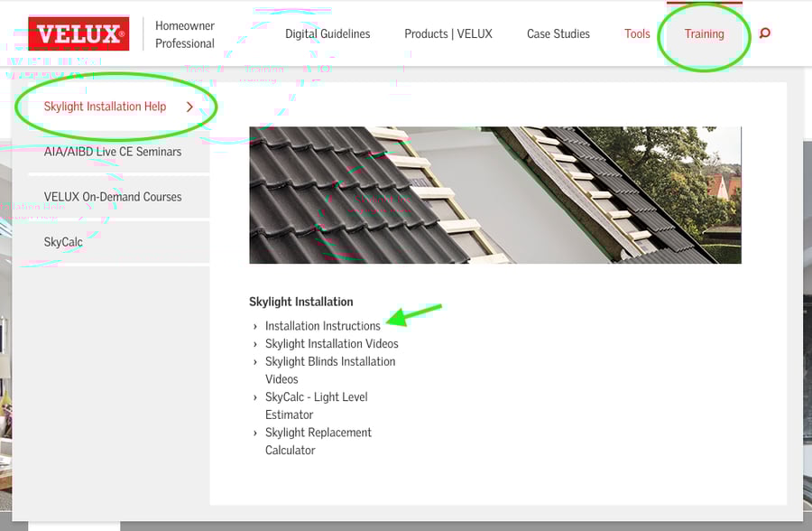Switch to the Homeowner site view
The width and height of the screenshot is (812, 531).
click(x=183, y=25)
